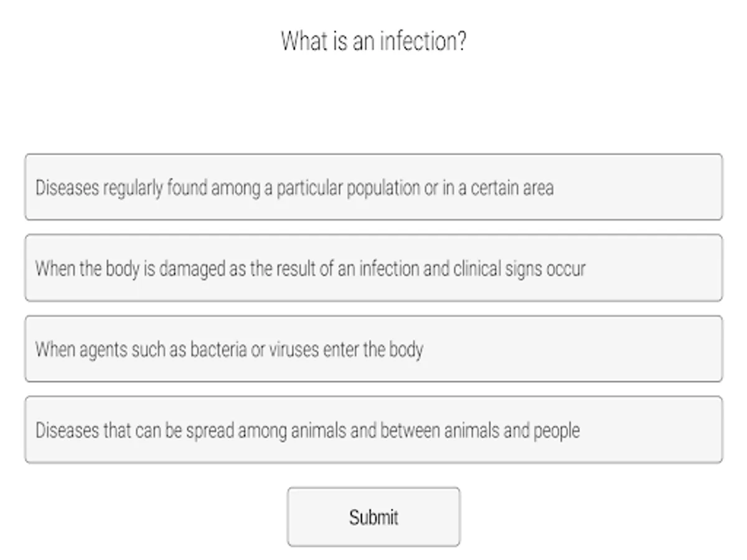Mark the fourth answer choice box
747x560 pixels.
pos(374,430)
